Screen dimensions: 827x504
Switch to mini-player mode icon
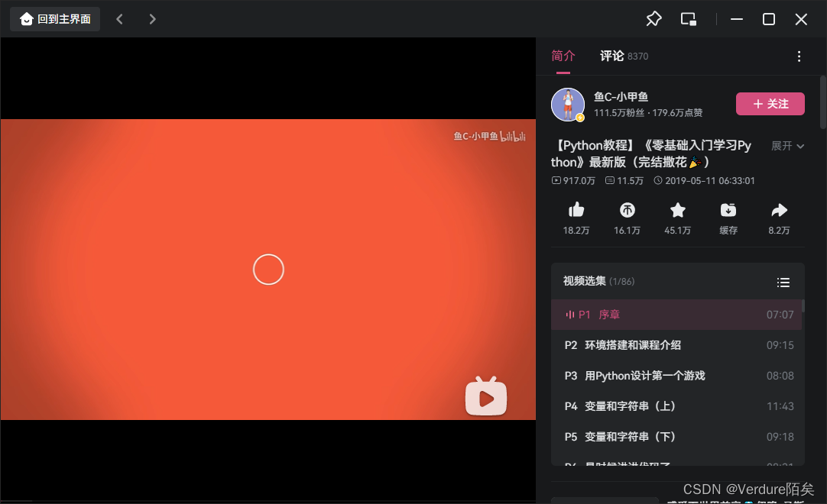tap(689, 20)
